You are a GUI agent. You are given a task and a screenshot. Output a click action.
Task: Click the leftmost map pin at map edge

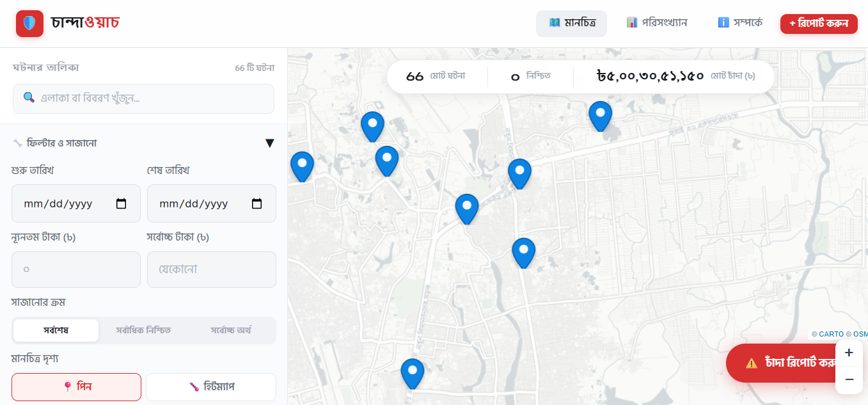pyautogui.click(x=302, y=166)
